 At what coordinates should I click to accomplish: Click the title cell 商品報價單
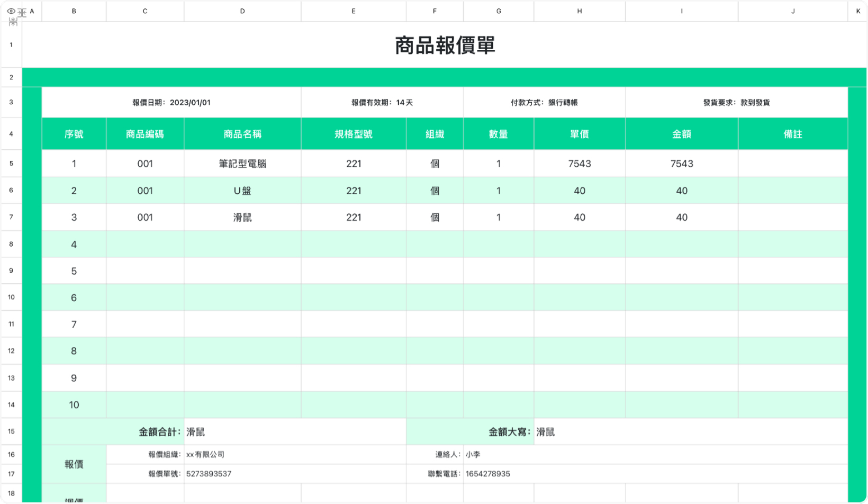click(445, 45)
